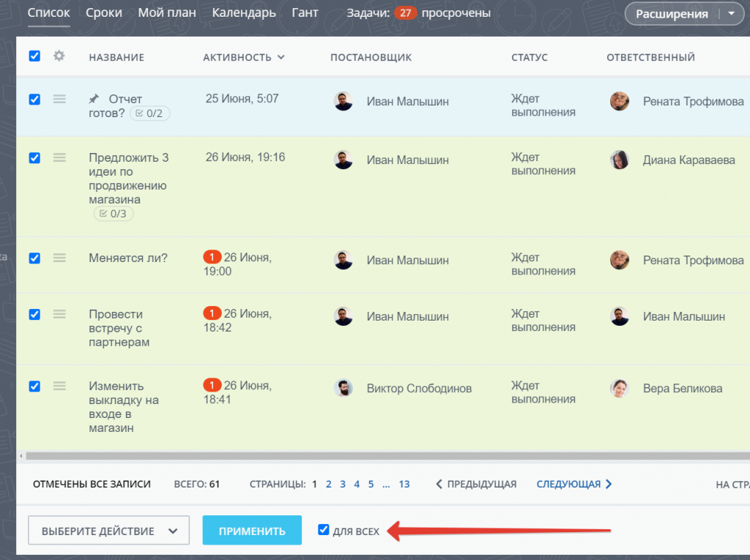Click the red counter on Меняется ли? activity
This screenshot has width=750, height=560.
[x=212, y=257]
